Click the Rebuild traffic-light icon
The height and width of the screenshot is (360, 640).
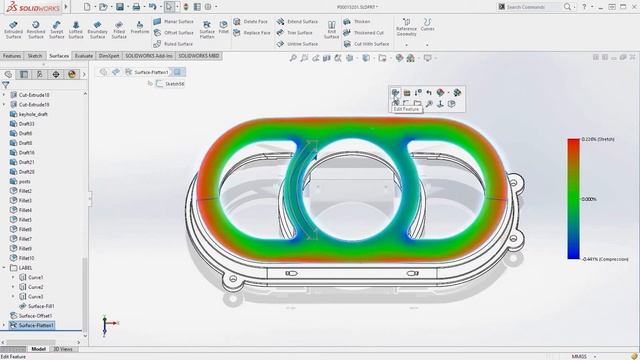pos(186,7)
